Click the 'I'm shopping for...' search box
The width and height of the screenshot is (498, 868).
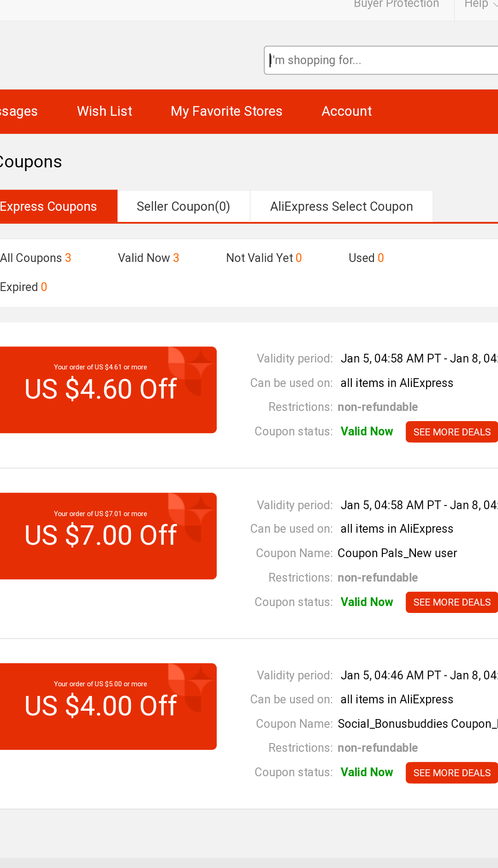coord(381,60)
